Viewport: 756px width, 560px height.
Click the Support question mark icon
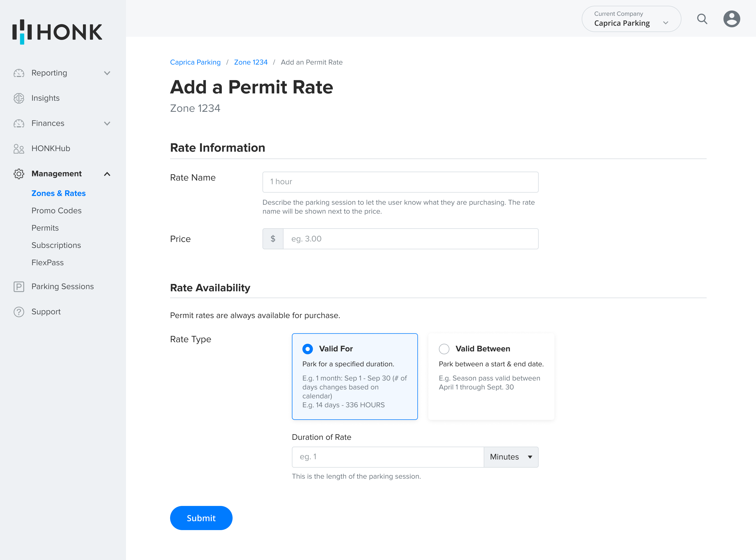point(19,312)
